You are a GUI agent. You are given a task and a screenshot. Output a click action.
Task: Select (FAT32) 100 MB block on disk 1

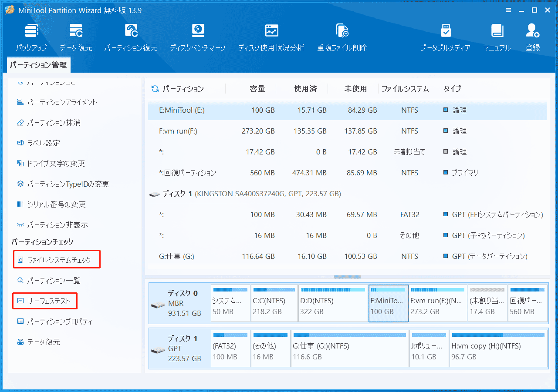pos(230,348)
